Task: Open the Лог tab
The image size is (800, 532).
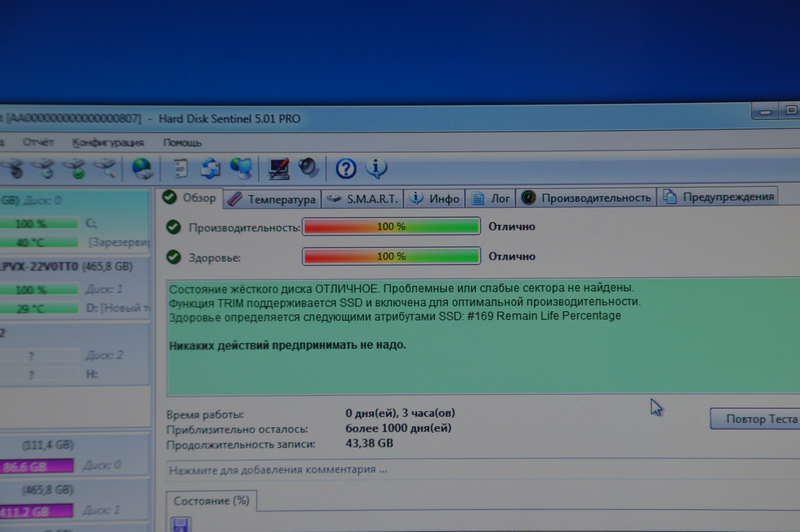Action: pyautogui.click(x=491, y=198)
